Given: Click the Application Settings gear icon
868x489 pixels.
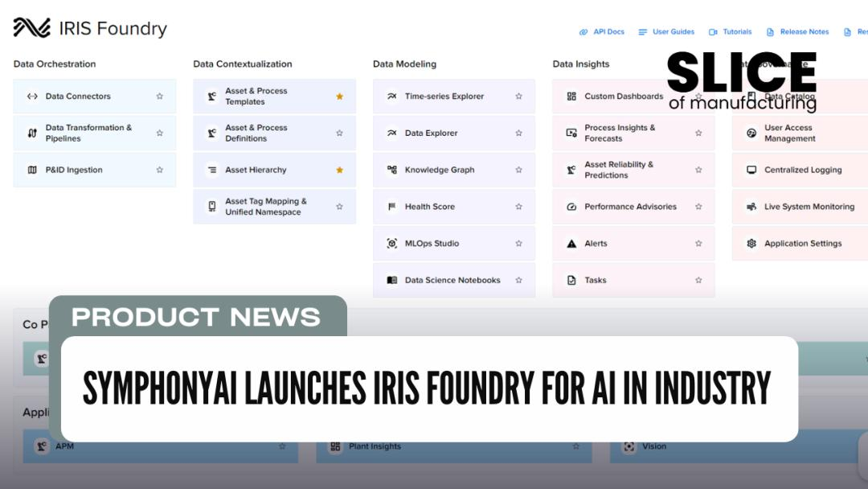Looking at the screenshot, I should click(751, 243).
